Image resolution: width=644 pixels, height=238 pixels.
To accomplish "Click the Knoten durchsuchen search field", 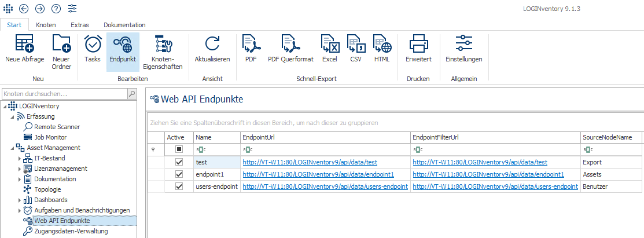I will [x=65, y=94].
